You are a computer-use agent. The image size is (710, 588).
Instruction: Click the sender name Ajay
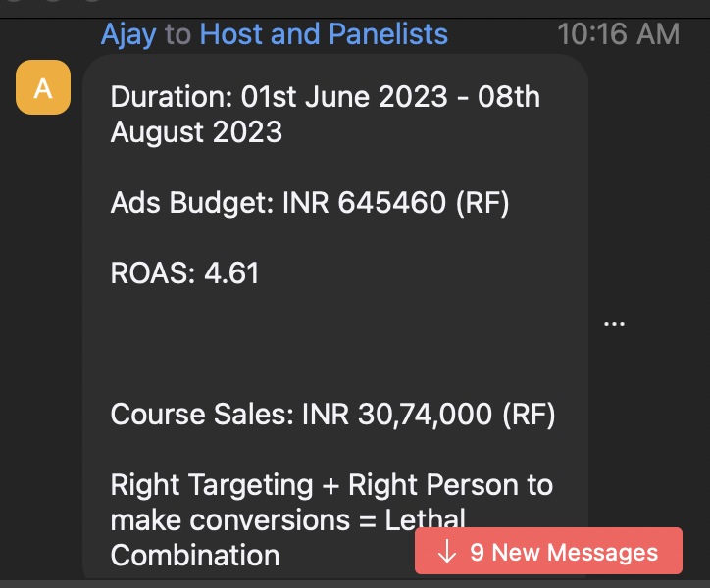(128, 34)
